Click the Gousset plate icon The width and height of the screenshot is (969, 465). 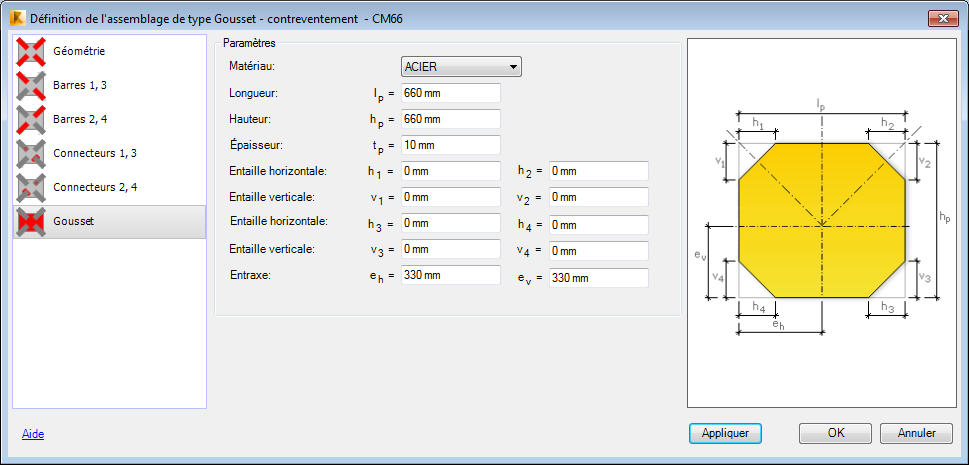point(32,221)
